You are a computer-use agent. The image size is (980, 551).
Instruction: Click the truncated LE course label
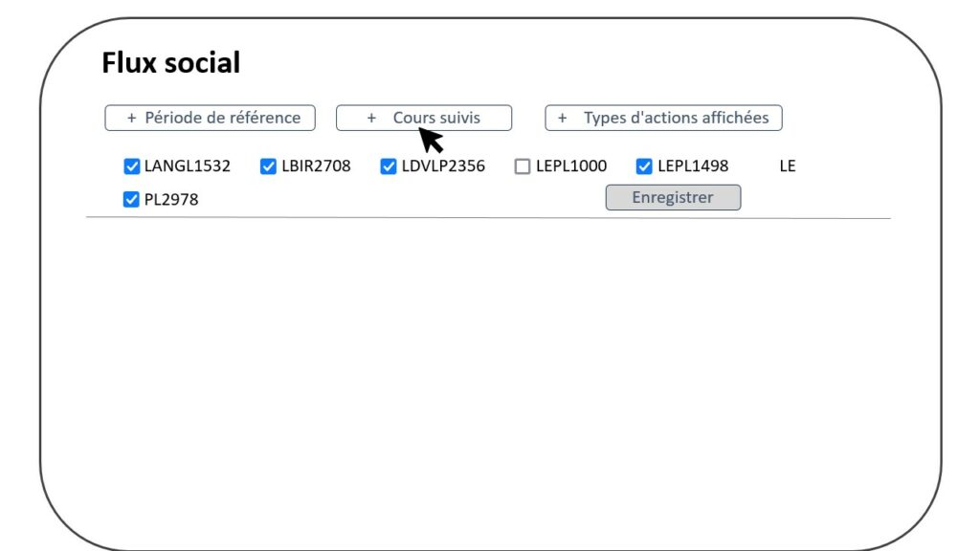pyautogui.click(x=788, y=166)
